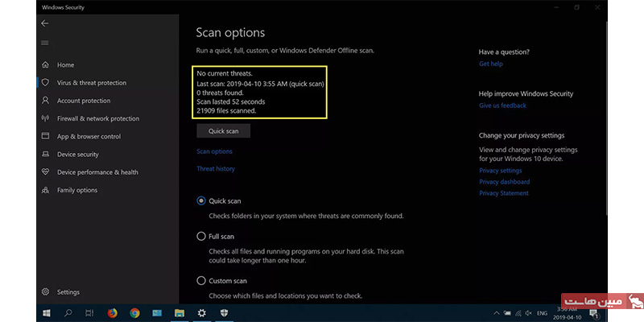644x322 pixels.
Task: Open Account protection section
Action: [84, 101]
